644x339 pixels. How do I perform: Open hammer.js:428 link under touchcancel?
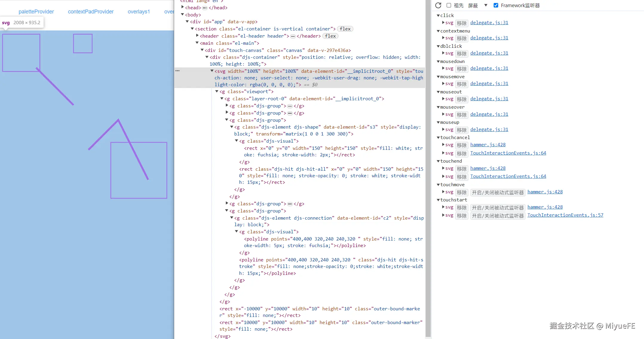pos(488,145)
